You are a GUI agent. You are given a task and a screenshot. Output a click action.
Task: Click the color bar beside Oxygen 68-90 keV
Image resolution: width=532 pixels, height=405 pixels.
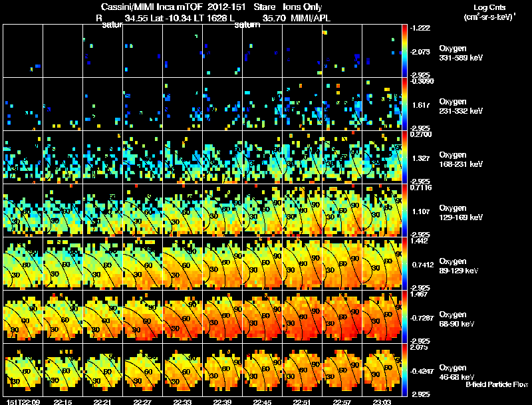(x=404, y=317)
